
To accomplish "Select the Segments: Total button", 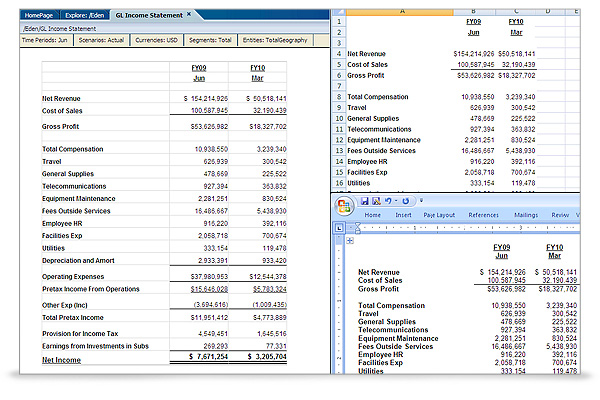I will (213, 41).
